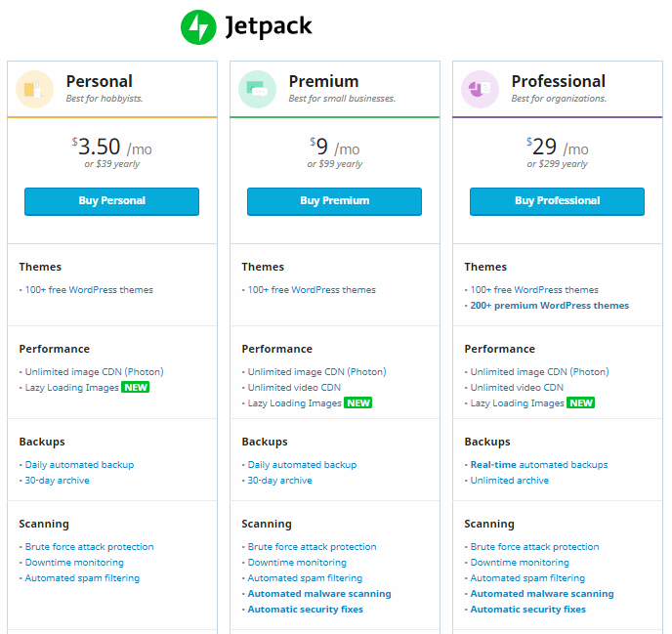672x634 pixels.
Task: Click the $29 /mo price
Action: coord(557,148)
